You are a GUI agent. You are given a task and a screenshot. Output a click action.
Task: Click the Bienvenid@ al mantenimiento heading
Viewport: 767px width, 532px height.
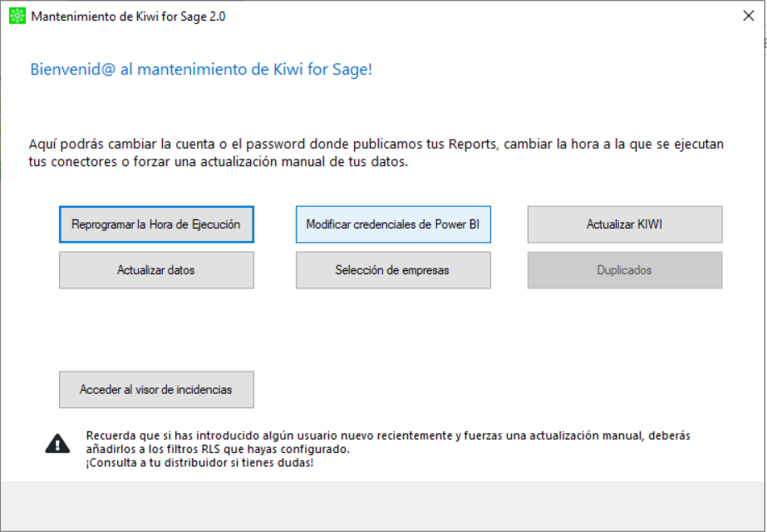201,70
